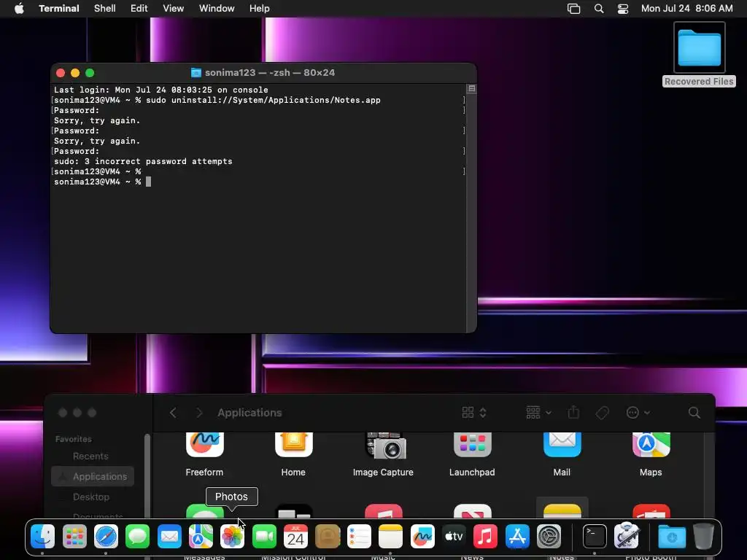Open the Shell menu
The height and width of the screenshot is (560, 747).
click(x=105, y=9)
